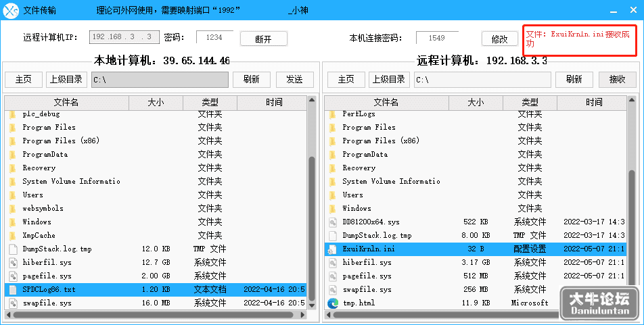
Task: Click local list vertical scrollbar thumb
Action: [x=312, y=228]
